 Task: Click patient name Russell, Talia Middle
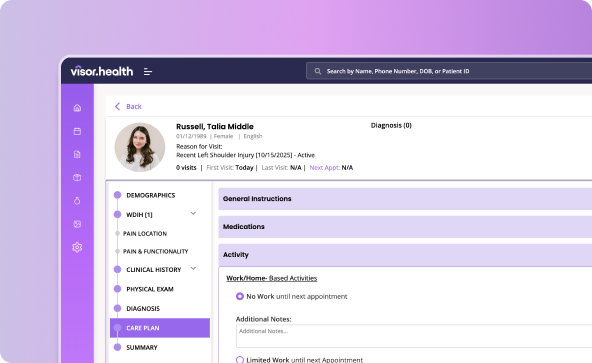[215, 127]
